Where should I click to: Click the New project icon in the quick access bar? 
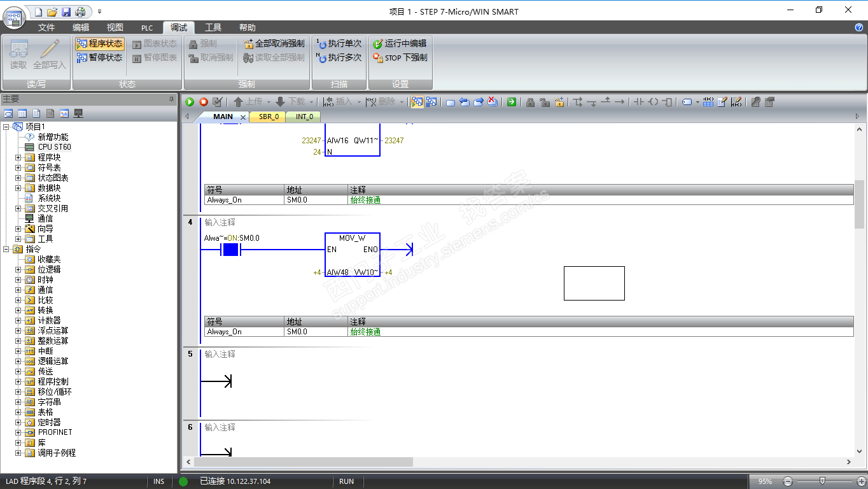tap(38, 11)
